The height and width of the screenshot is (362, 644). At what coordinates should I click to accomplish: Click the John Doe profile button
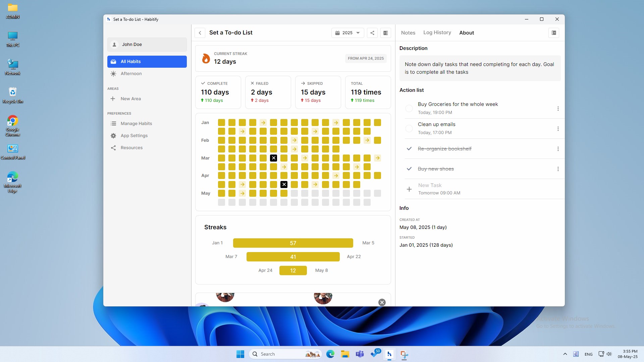coord(147,45)
